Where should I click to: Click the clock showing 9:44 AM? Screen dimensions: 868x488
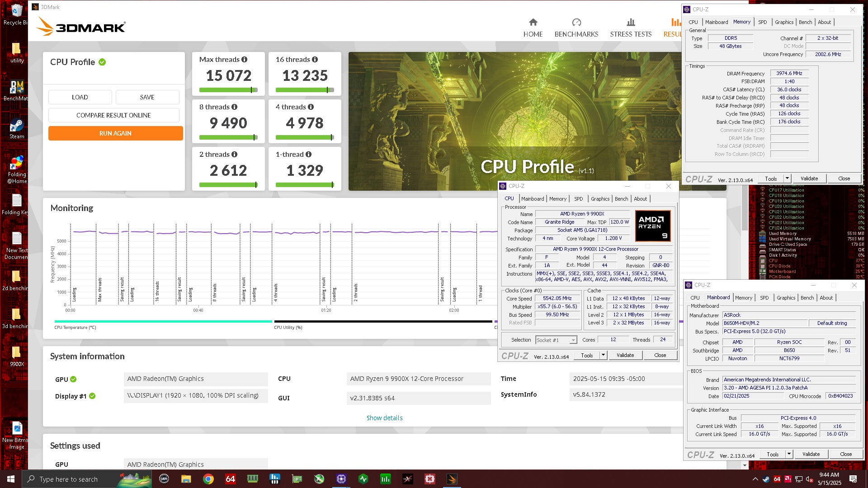(829, 475)
